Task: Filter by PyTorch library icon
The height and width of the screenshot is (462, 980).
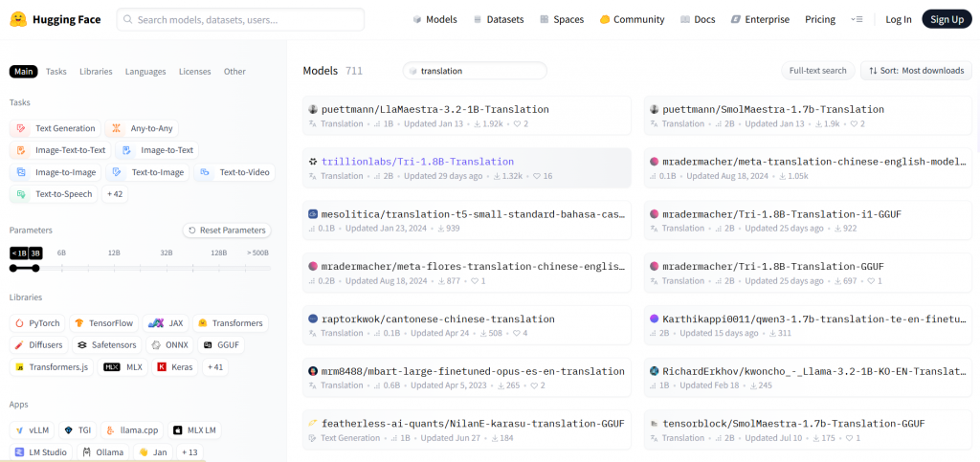Action: [x=19, y=323]
